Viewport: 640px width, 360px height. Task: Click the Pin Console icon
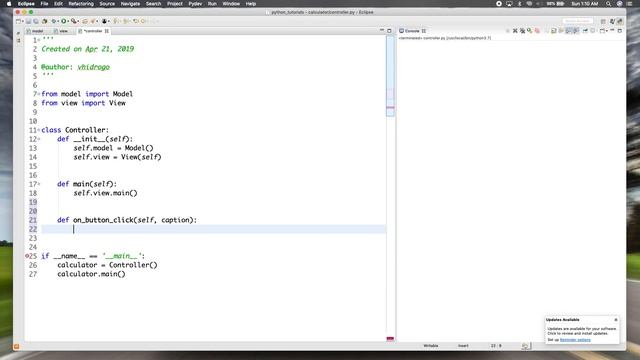(x=585, y=31)
